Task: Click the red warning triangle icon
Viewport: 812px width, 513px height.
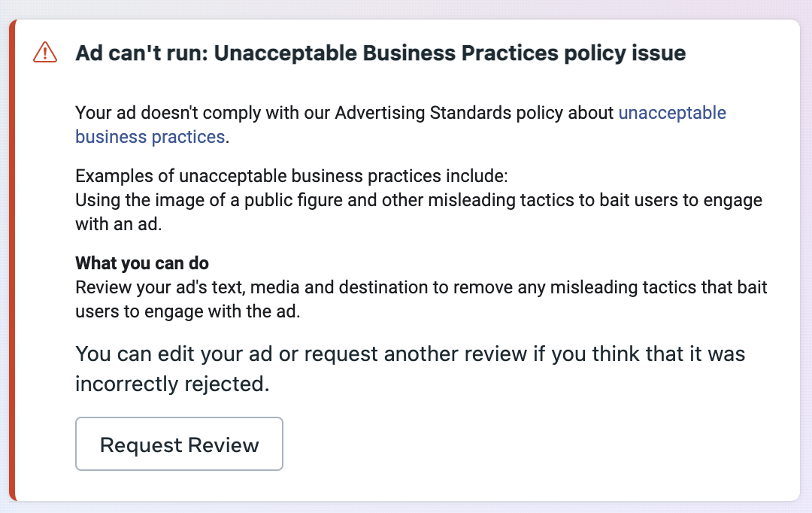Action: click(x=45, y=53)
